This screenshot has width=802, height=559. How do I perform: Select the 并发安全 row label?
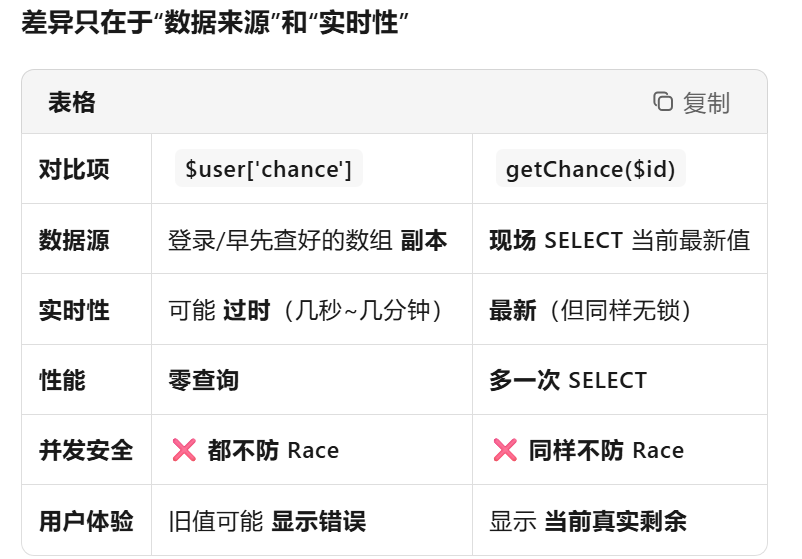pyautogui.click(x=86, y=450)
